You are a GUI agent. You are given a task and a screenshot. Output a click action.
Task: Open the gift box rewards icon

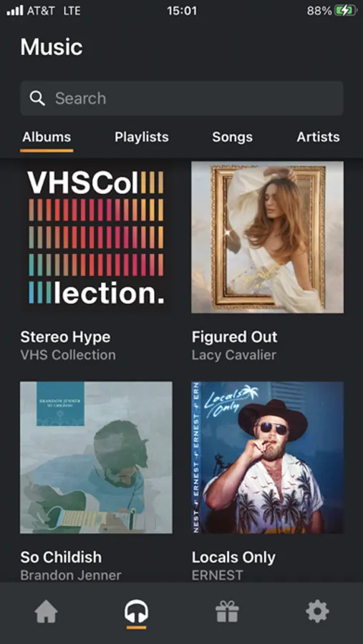(227, 612)
